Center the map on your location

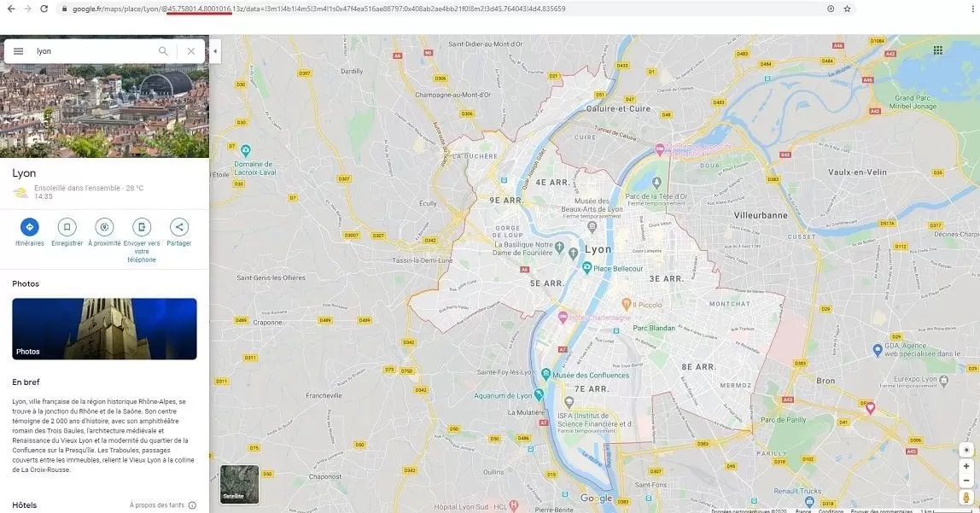[x=966, y=450]
